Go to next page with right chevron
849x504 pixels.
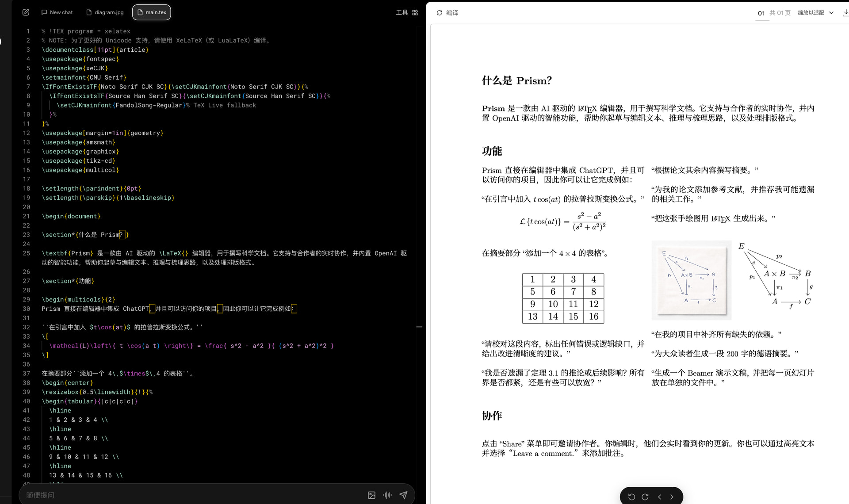(672, 497)
